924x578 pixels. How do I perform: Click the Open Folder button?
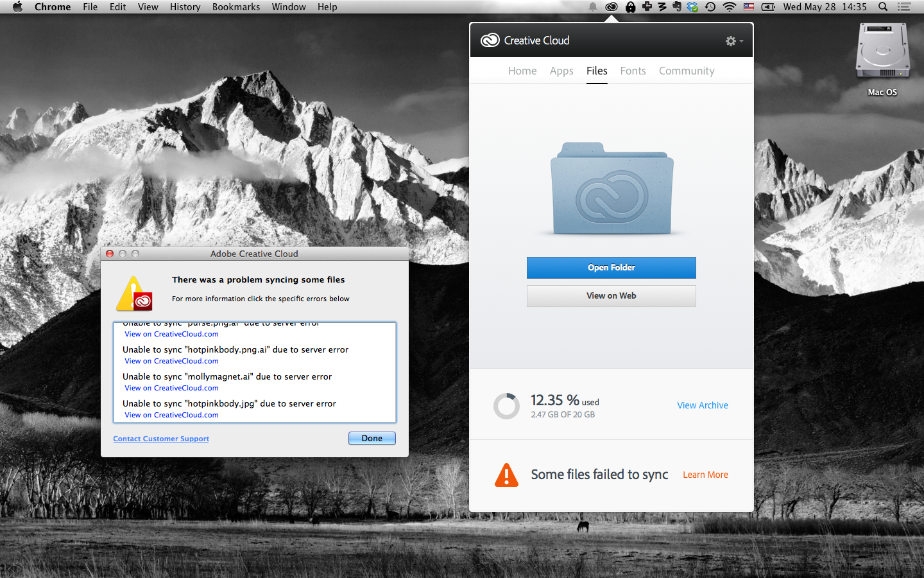(x=612, y=268)
